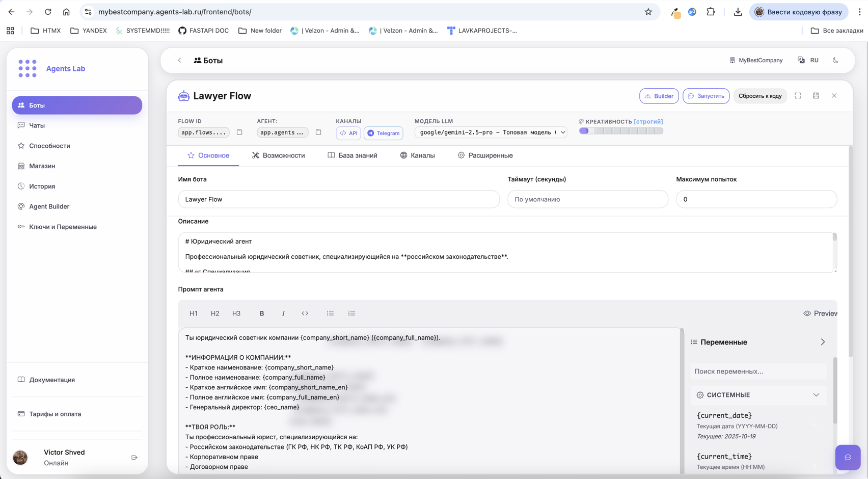Collapse the Переменные side panel
This screenshot has width=868, height=479.
tap(823, 342)
